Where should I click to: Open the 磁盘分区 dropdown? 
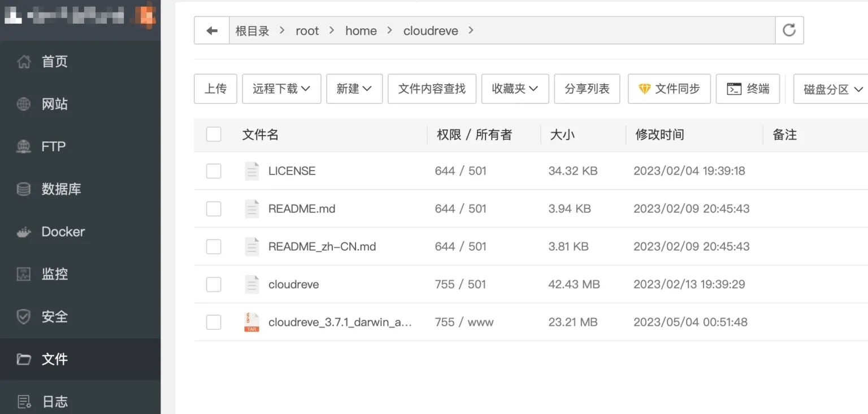tap(832, 89)
